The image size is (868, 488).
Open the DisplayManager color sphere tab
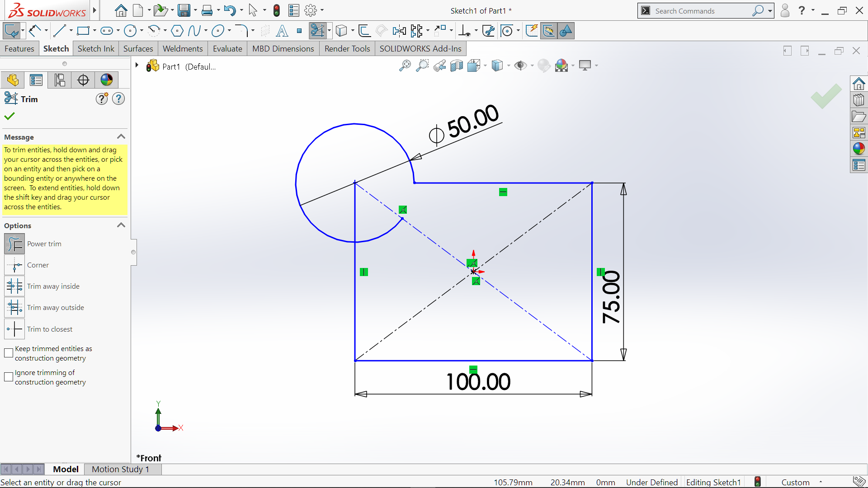[x=107, y=80]
